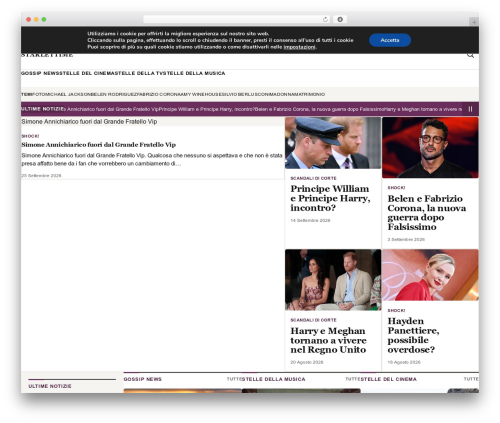The height and width of the screenshot is (423, 500).
Task: Click Scandali di Corte label above Harry e Meghan
Action: [313, 320]
